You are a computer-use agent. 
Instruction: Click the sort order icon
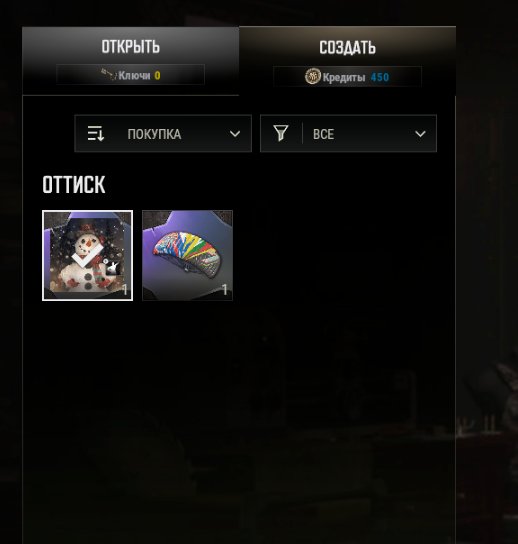coord(95,134)
